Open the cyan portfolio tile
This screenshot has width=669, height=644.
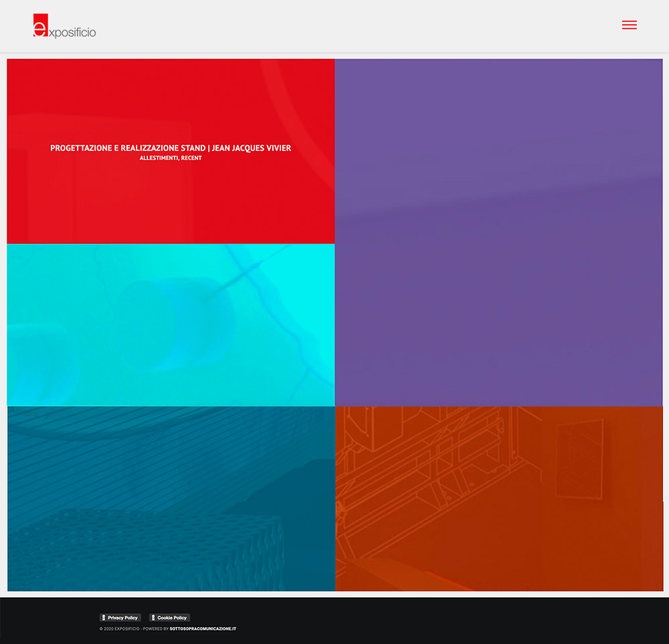tap(171, 324)
